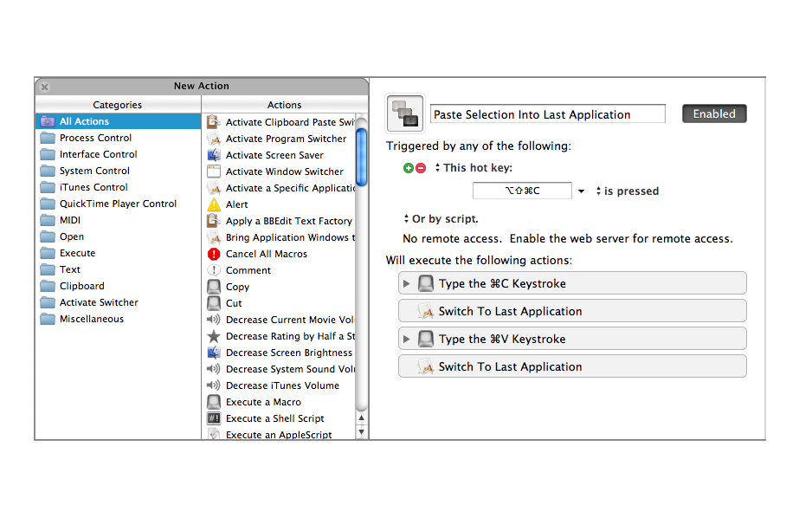Click the Copy action key icon
This screenshot has width=812, height=518.
coord(214,287)
